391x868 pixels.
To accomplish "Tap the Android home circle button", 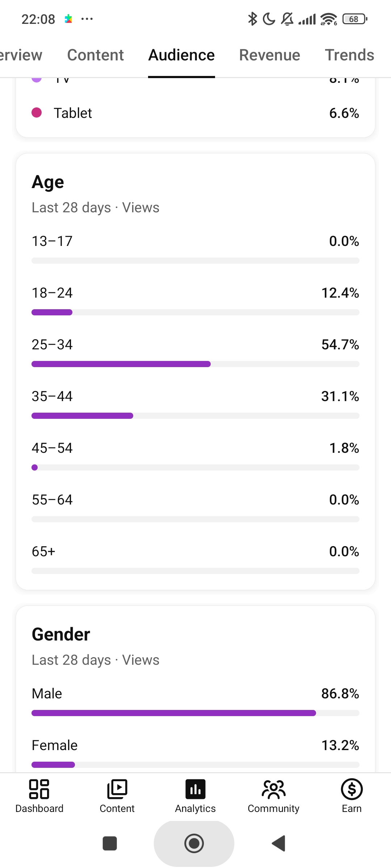I will (194, 843).
